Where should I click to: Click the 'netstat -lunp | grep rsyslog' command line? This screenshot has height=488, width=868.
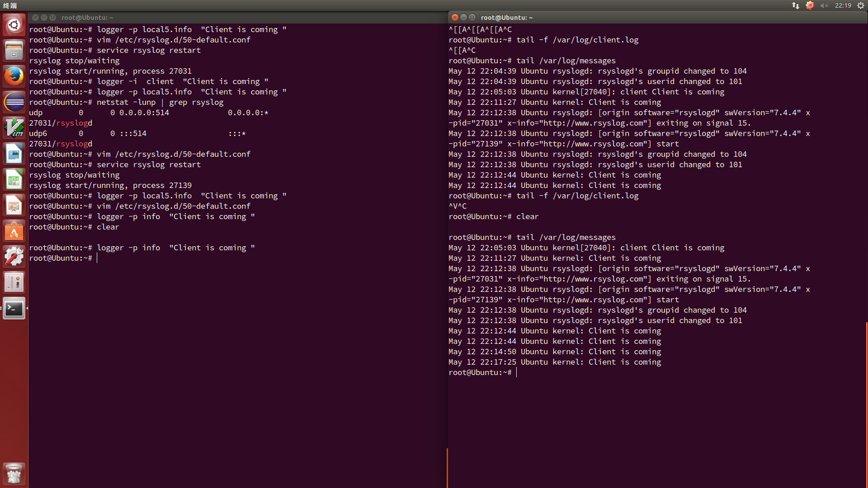pyautogui.click(x=127, y=102)
